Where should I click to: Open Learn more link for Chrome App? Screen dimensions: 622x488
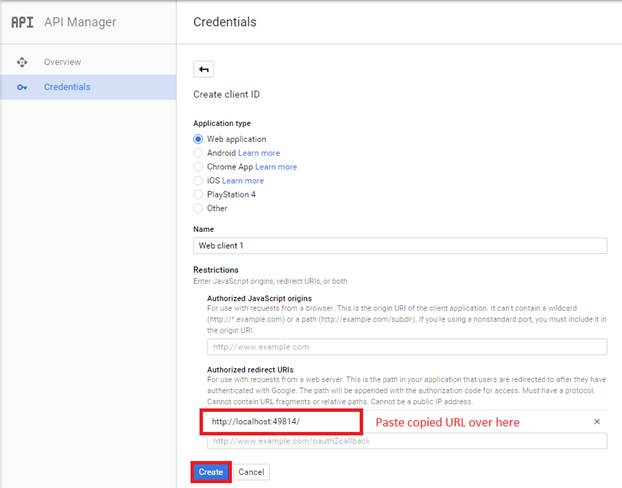(x=276, y=167)
